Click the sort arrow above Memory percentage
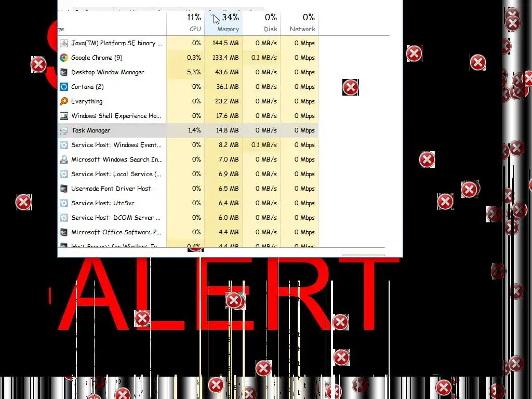Screen dimensions: 532x399 tap(211, 15)
